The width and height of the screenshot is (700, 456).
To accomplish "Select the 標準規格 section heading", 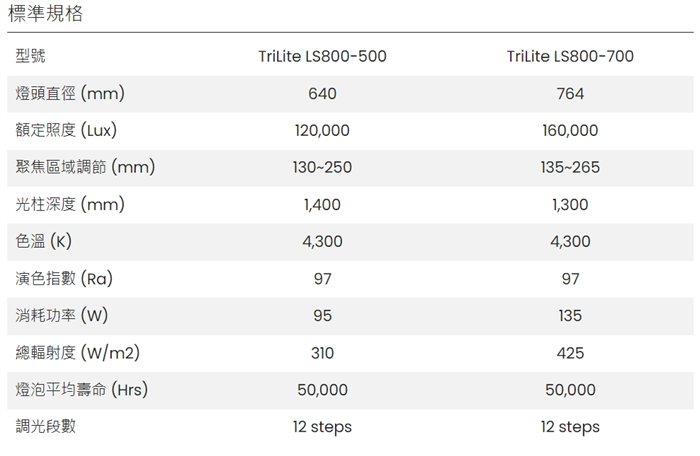I will pos(46,13).
